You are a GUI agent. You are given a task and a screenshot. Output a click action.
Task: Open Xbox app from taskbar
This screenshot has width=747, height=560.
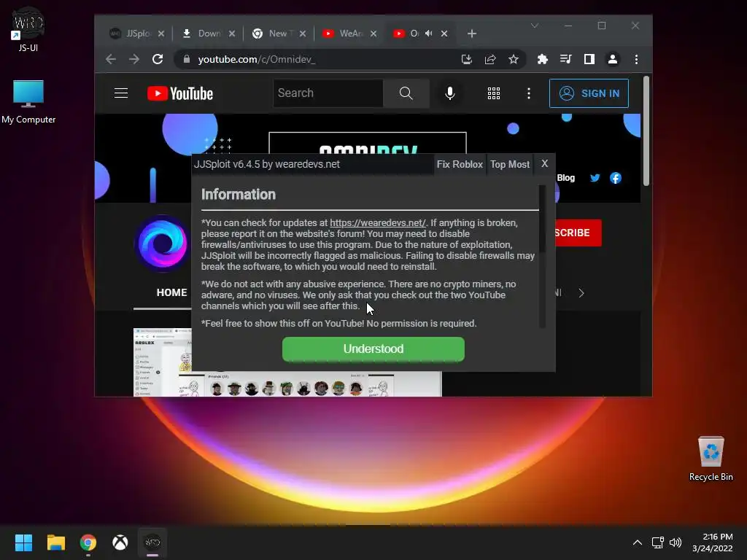[120, 542]
